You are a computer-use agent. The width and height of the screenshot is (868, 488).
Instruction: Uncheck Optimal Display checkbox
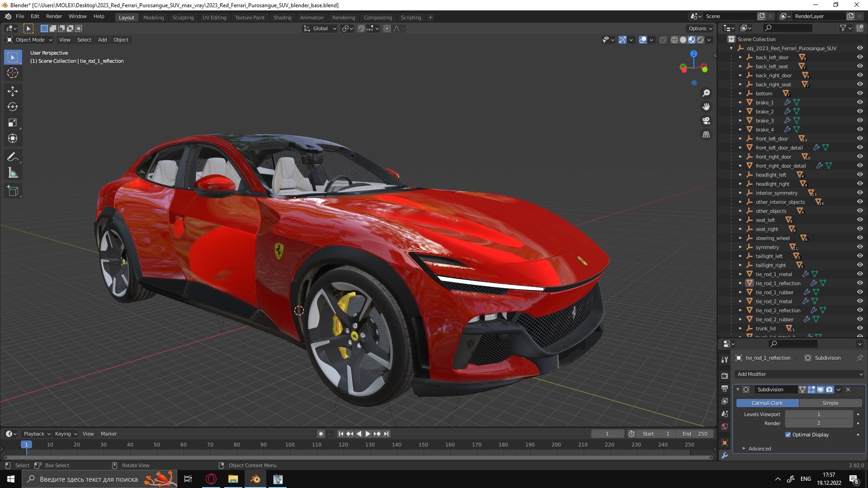(x=788, y=435)
